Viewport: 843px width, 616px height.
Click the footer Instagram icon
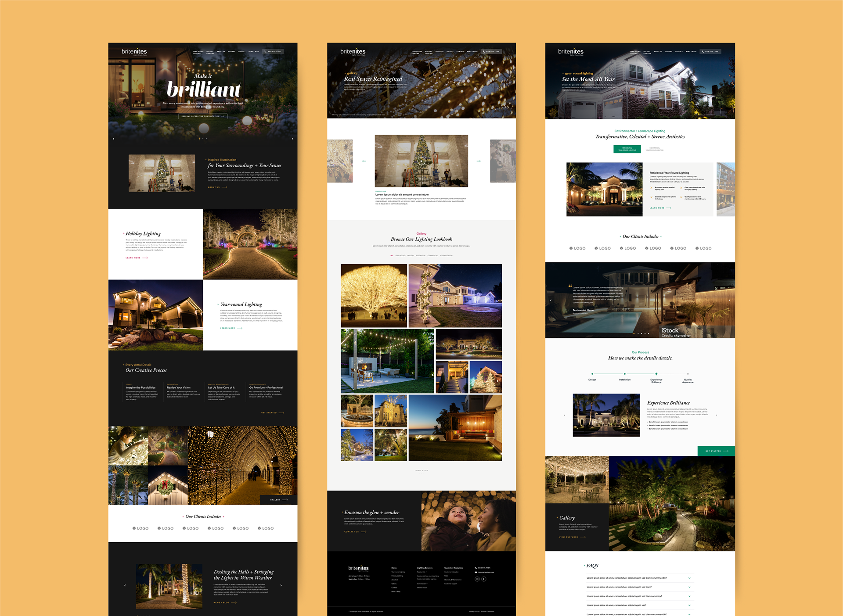(x=477, y=579)
